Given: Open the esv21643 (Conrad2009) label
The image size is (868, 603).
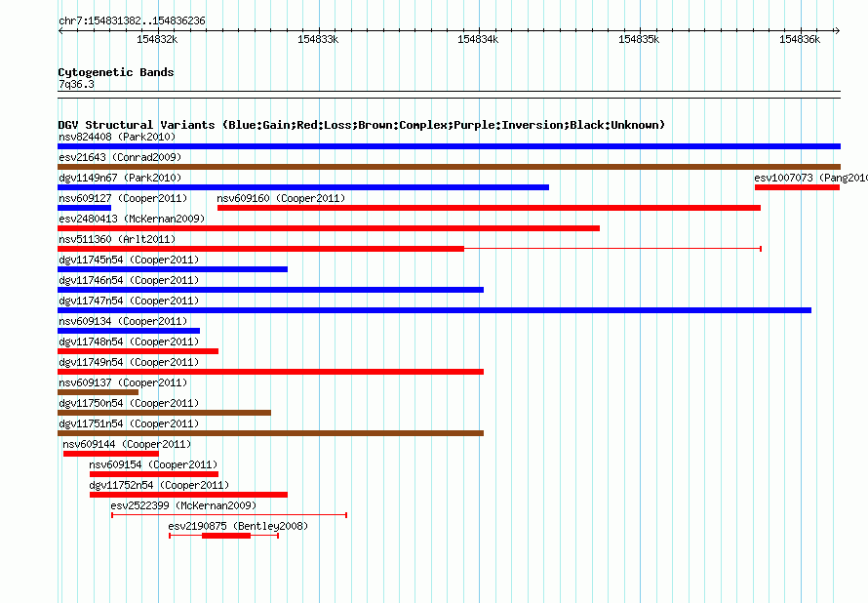Looking at the screenshot, I should (120, 157).
